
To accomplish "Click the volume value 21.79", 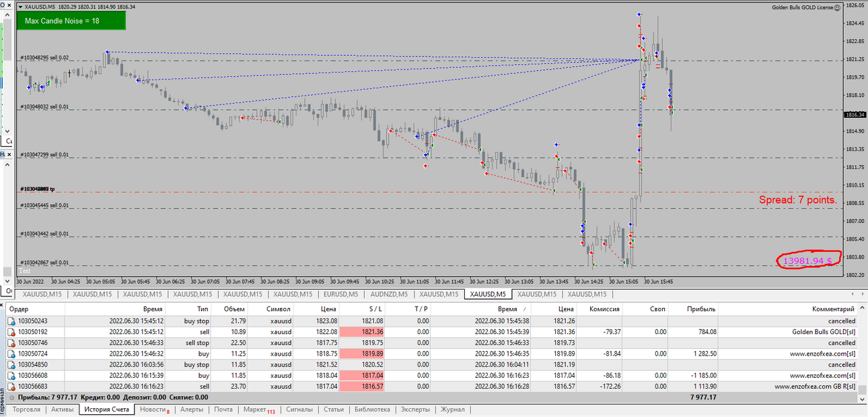I will [238, 321].
